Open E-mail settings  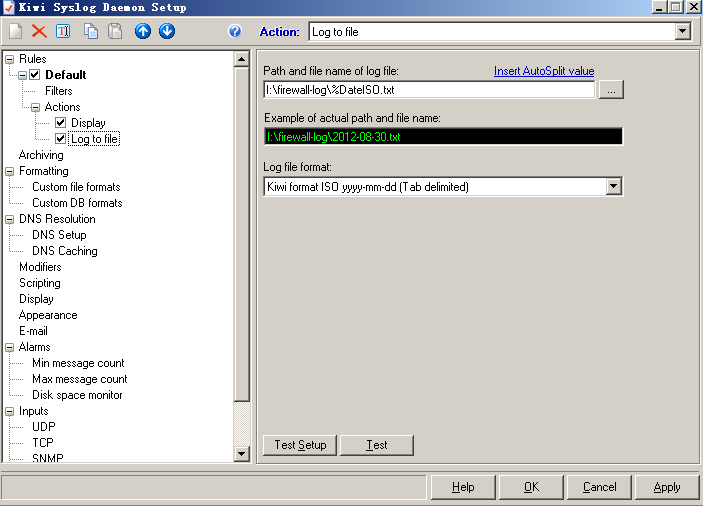(33, 331)
